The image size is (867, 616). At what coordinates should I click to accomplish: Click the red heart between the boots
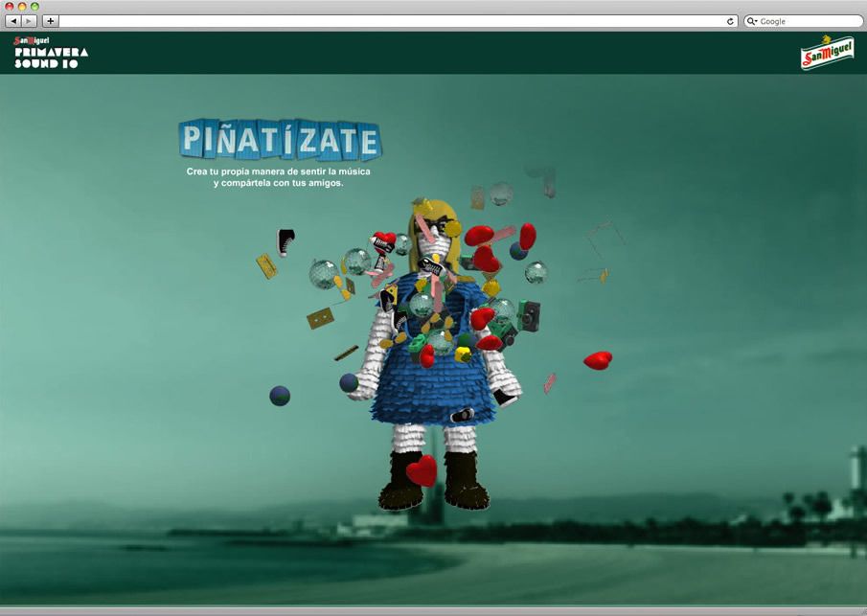tap(422, 470)
